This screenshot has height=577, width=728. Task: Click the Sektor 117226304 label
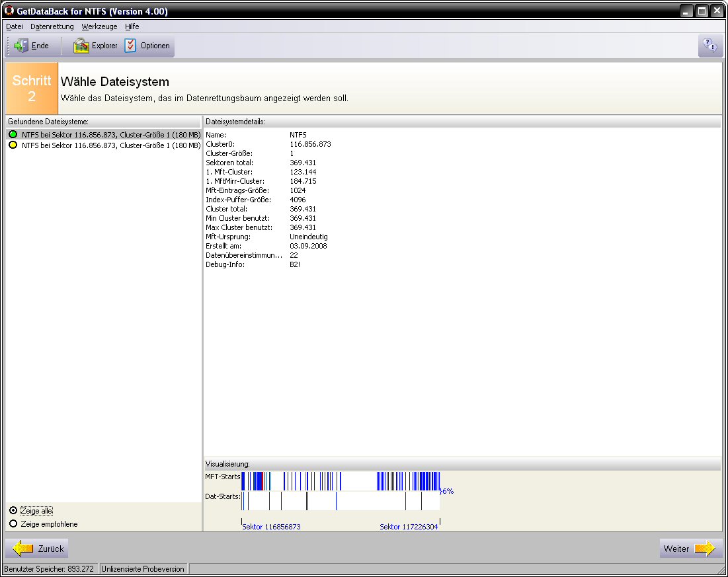coord(409,527)
